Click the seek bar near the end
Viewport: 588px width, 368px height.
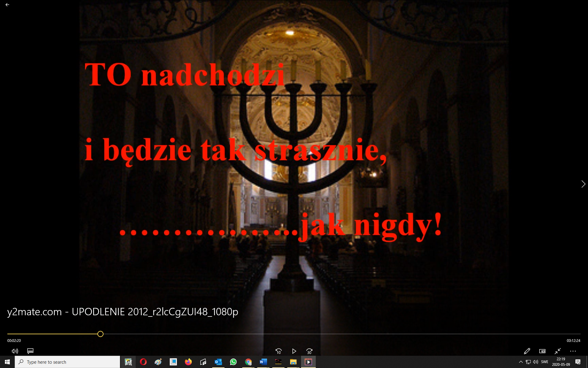click(570, 334)
